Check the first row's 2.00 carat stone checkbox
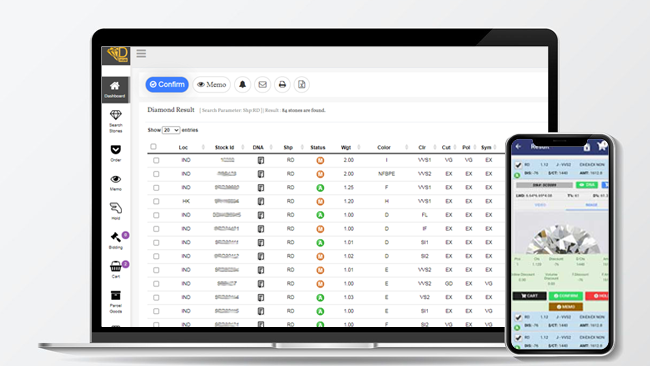 [x=156, y=160]
